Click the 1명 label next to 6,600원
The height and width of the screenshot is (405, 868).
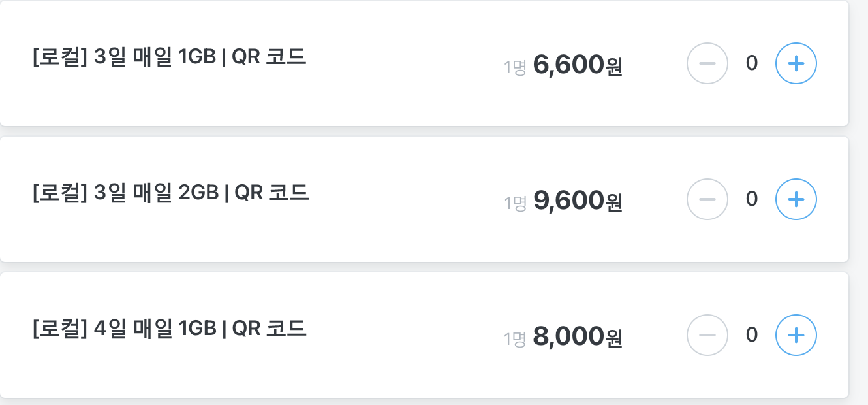pos(515,65)
